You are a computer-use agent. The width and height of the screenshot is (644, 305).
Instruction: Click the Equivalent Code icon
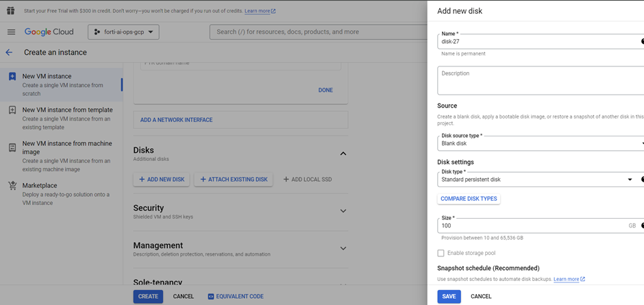coord(211,297)
